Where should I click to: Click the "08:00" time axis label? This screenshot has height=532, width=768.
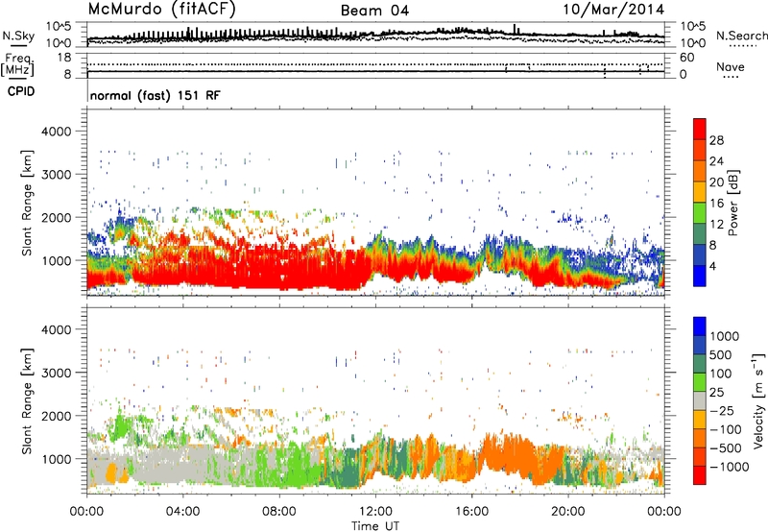click(279, 512)
